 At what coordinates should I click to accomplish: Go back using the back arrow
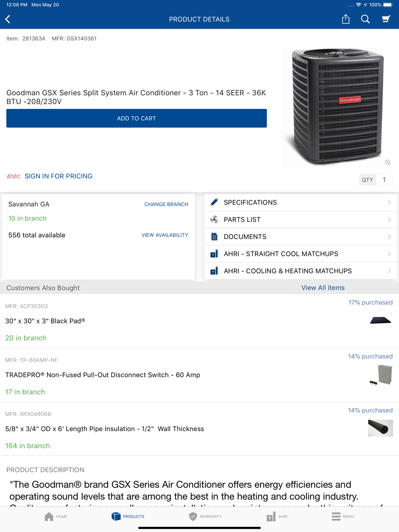(8, 19)
